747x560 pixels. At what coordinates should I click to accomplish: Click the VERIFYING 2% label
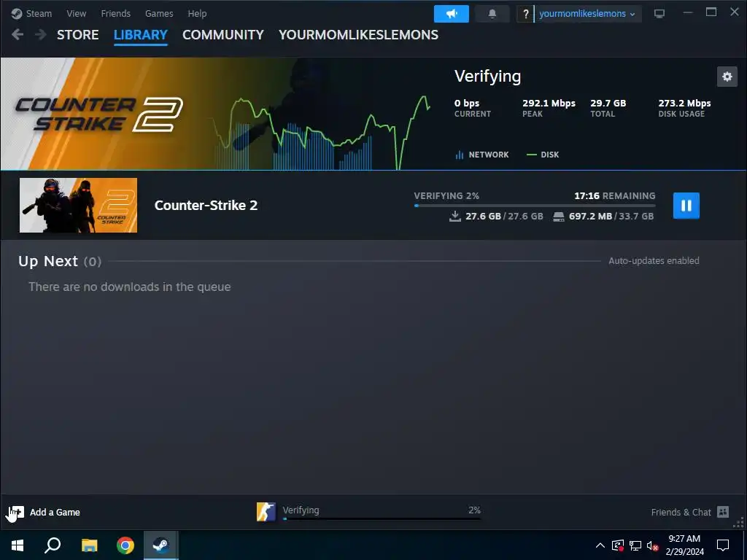pyautogui.click(x=446, y=195)
